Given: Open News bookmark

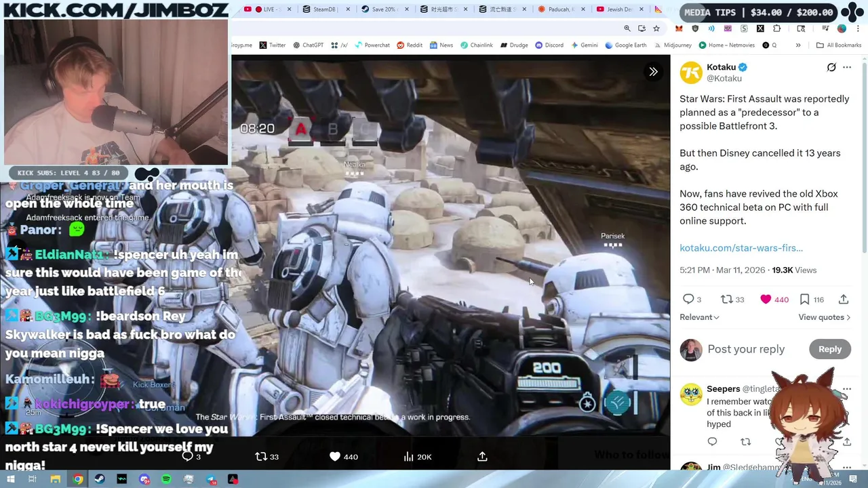Looking at the screenshot, I should coord(441,45).
